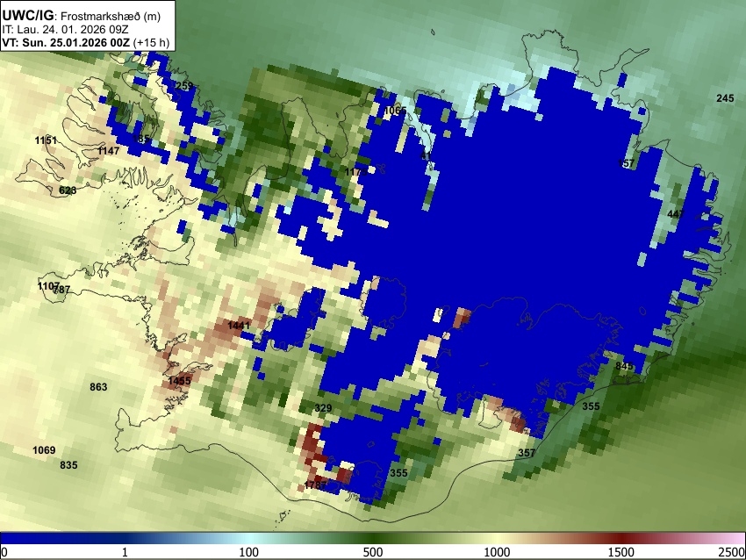Click the 157 value on the map
The height and width of the screenshot is (560, 746).
(626, 163)
